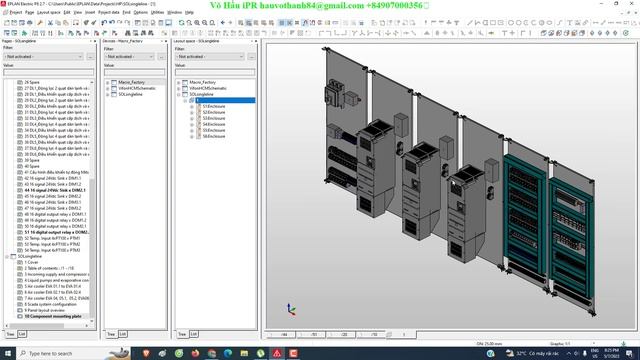The image size is (640, 360).
Task: Open the Help menu
Action: click(189, 12)
